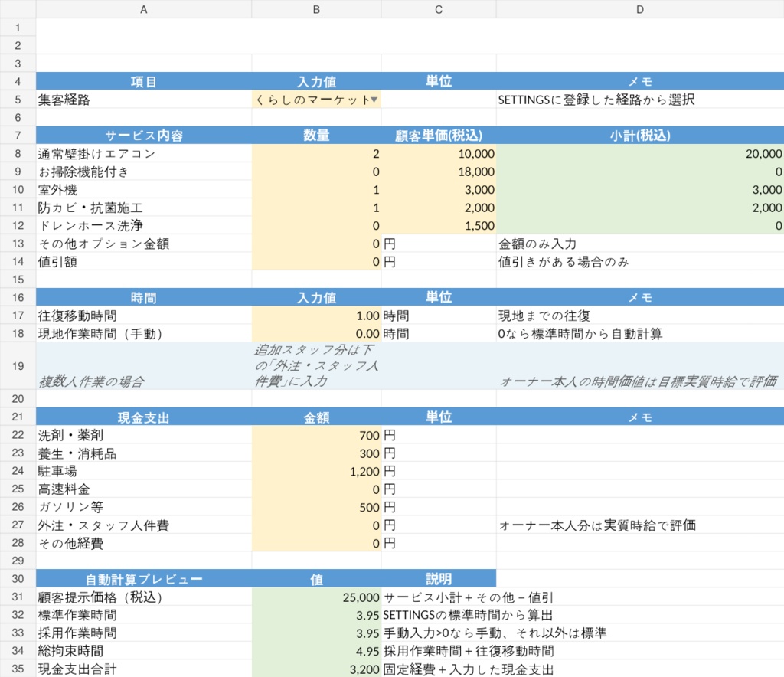Image resolution: width=784 pixels, height=677 pixels.
Task: Click subtotal 20,000 cell
Action: [640, 153]
